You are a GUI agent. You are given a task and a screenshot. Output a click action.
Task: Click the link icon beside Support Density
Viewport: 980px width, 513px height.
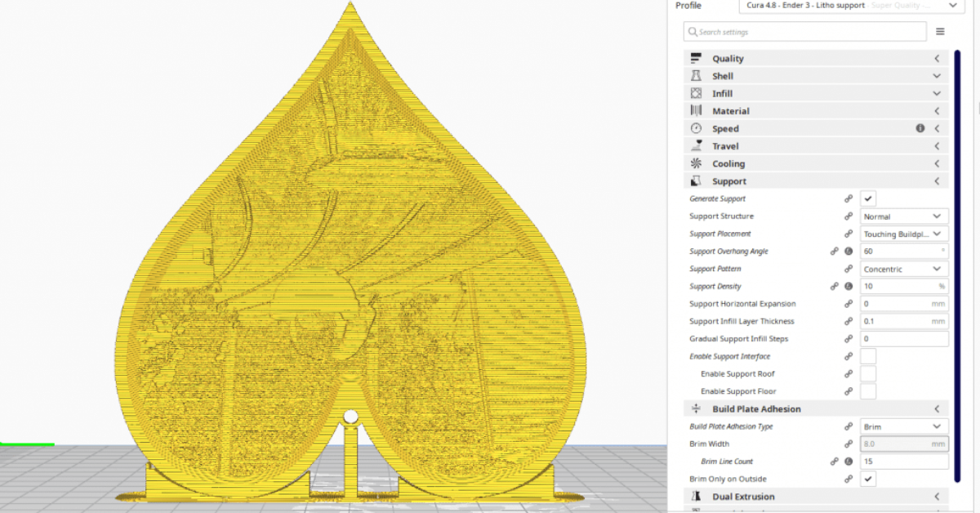835,286
